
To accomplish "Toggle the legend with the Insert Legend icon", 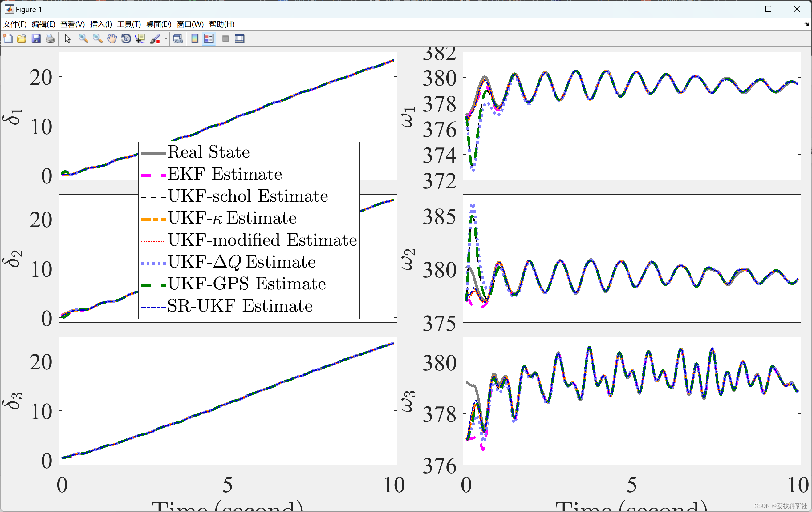I will 209,39.
